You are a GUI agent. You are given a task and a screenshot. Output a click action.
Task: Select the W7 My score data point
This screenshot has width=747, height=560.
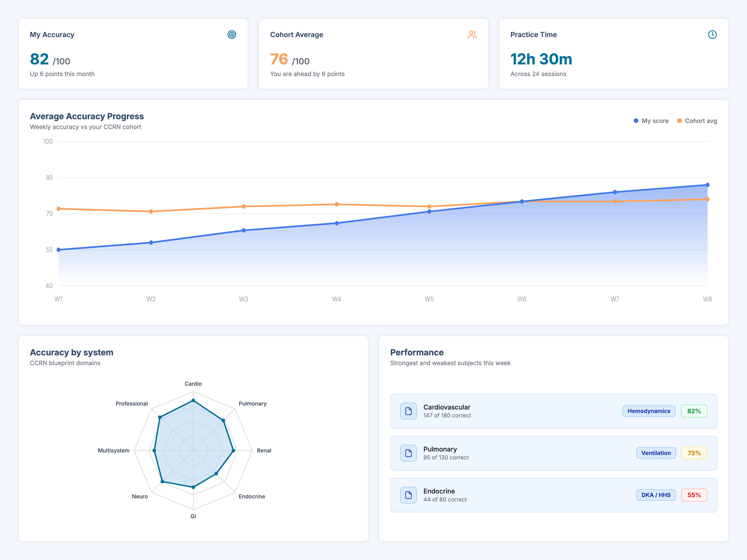point(615,192)
